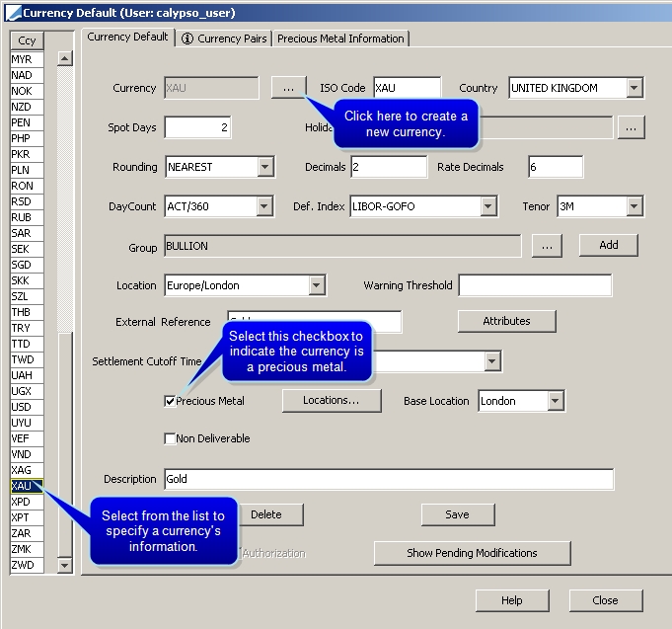Select THB in the currency list
This screenshot has height=629, width=672.
(x=27, y=312)
